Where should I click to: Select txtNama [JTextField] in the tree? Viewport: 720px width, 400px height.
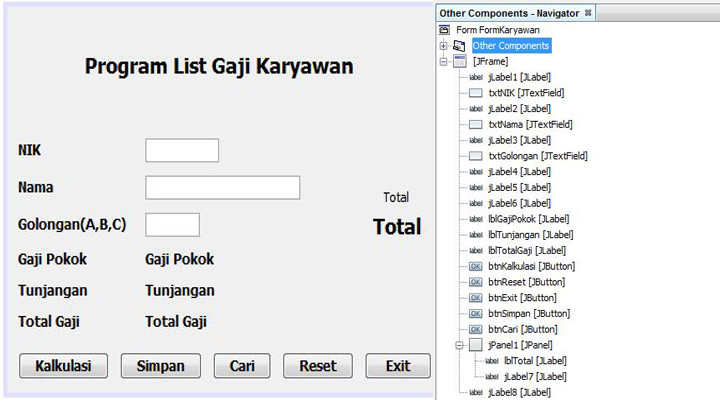click(x=530, y=124)
